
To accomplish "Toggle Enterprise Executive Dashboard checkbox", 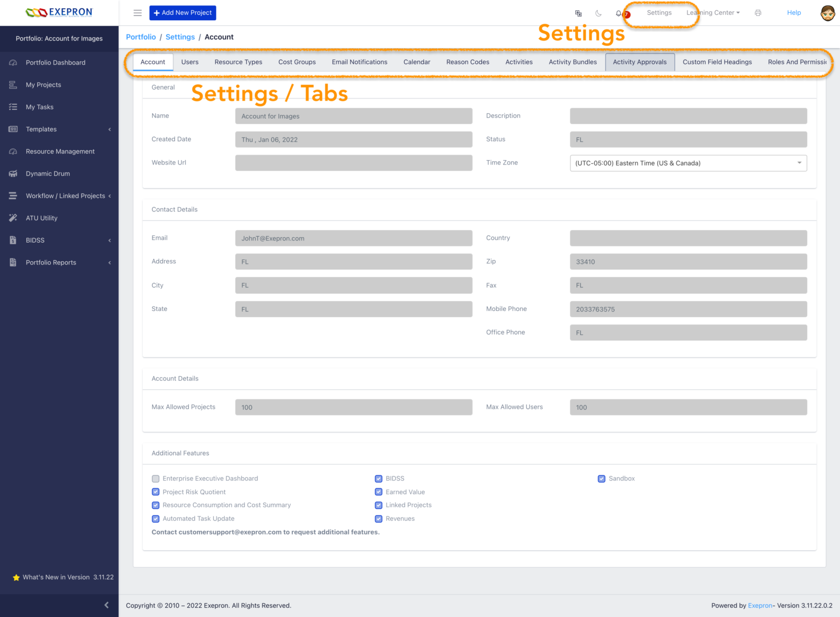I will (156, 479).
